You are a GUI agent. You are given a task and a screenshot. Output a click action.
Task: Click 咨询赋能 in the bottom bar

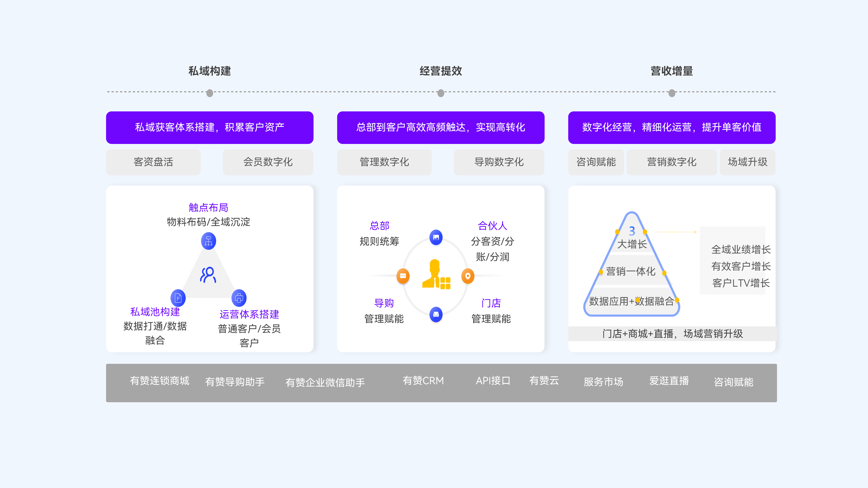pos(734,382)
